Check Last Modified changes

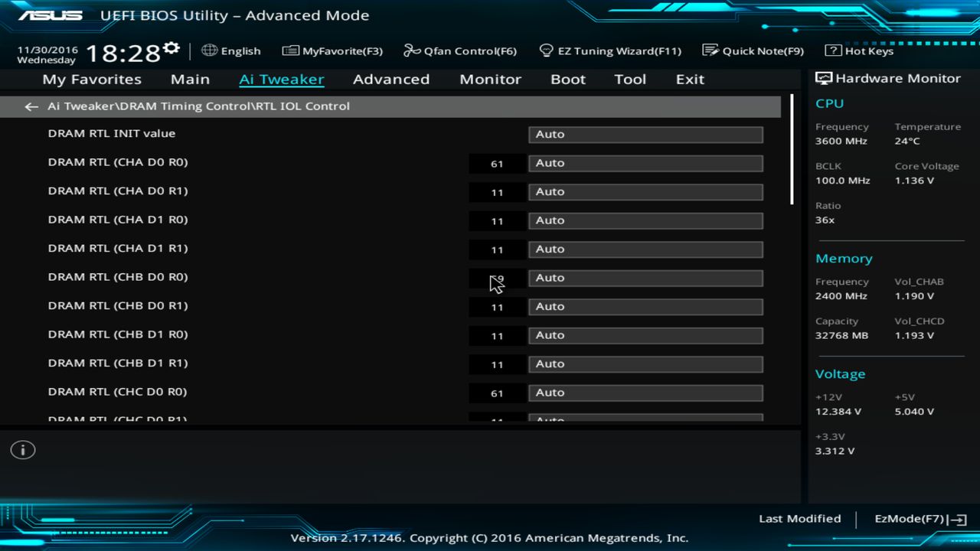799,518
